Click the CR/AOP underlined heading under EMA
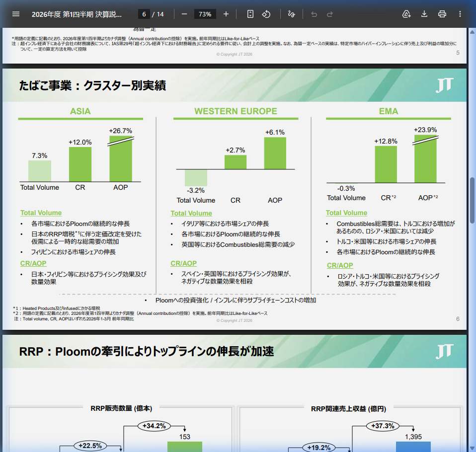Screen dimensions: 476x452 click(x=340, y=265)
